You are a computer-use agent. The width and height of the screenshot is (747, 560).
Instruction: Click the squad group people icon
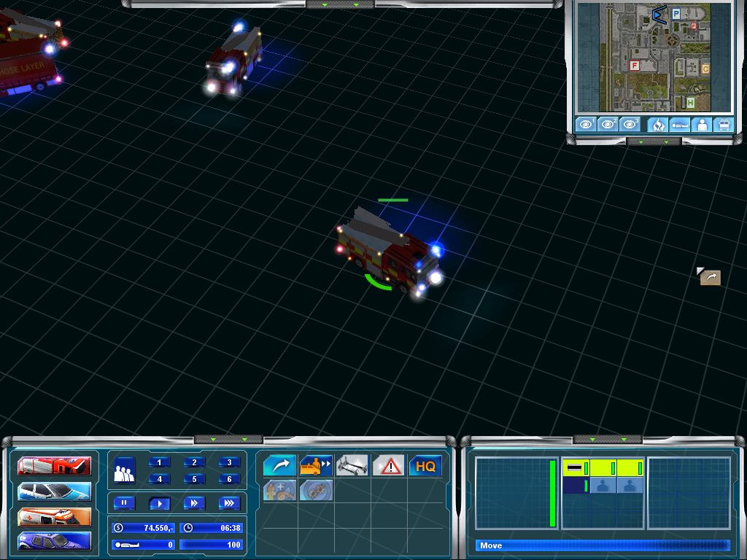[x=124, y=470]
